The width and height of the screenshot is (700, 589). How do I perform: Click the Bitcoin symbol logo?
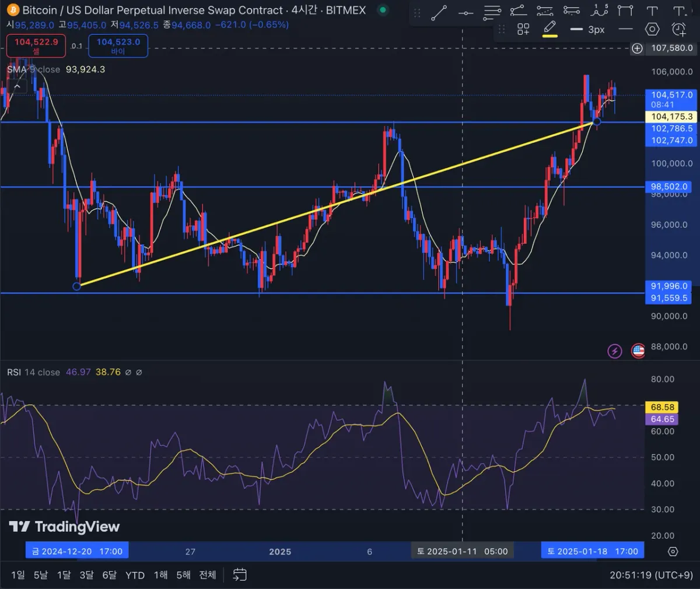(x=13, y=10)
